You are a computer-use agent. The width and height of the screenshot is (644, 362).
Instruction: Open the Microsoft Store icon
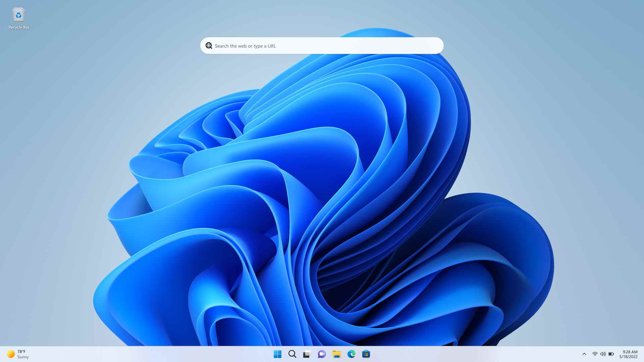coord(366,354)
